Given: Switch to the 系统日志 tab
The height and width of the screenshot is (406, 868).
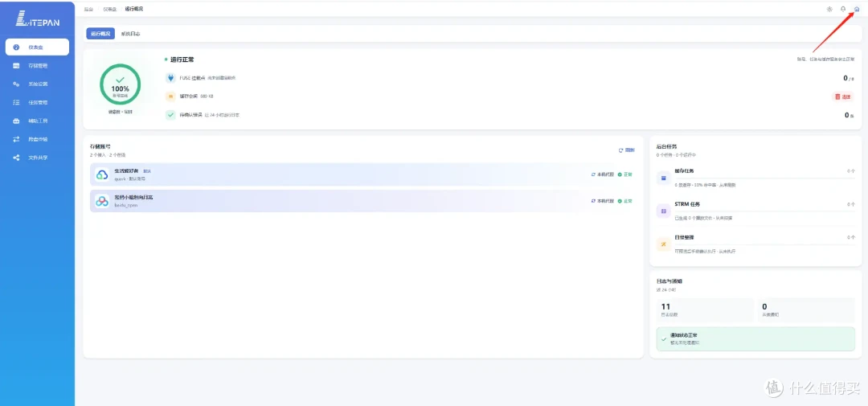Looking at the screenshot, I should [x=131, y=34].
